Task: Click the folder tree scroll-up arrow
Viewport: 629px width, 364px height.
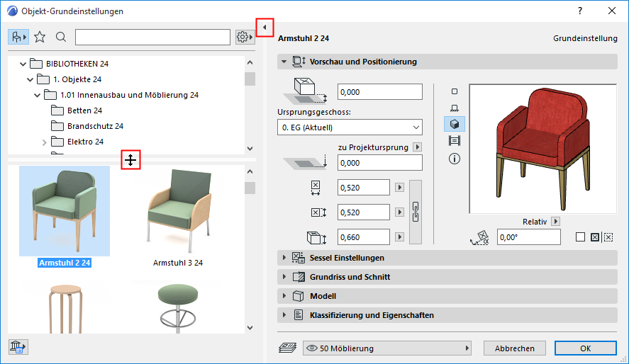Action: [x=250, y=62]
